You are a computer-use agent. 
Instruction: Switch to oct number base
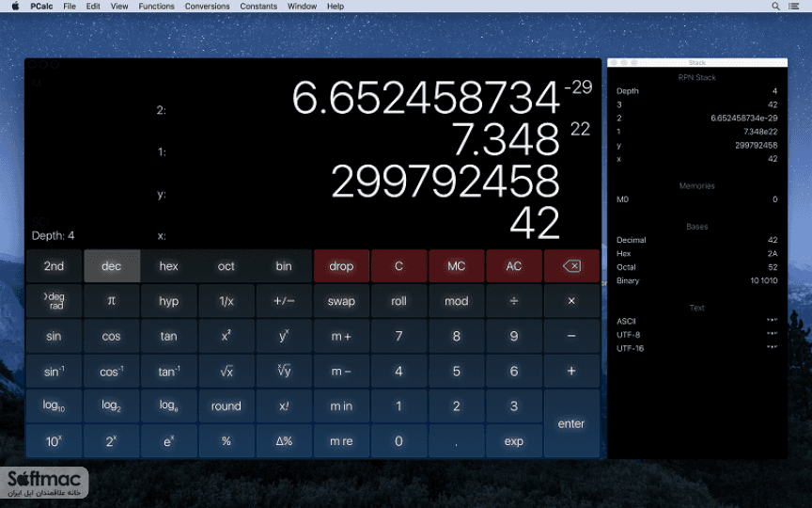tap(226, 266)
